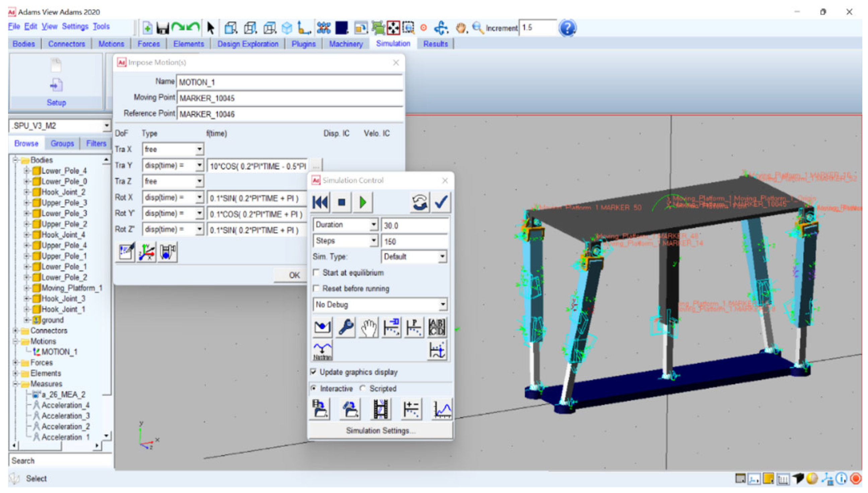868x493 pixels.
Task: Select the Scripted radio button
Action: 363,389
